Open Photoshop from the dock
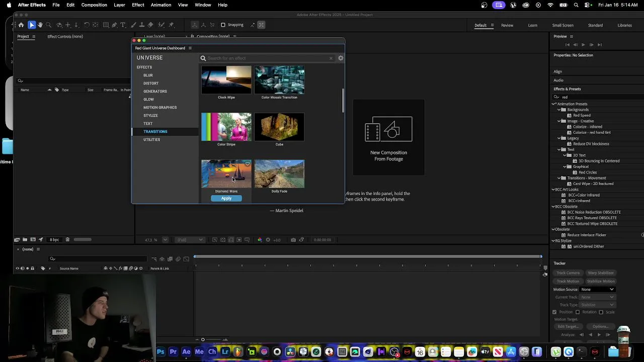644x362 pixels. click(x=160, y=352)
